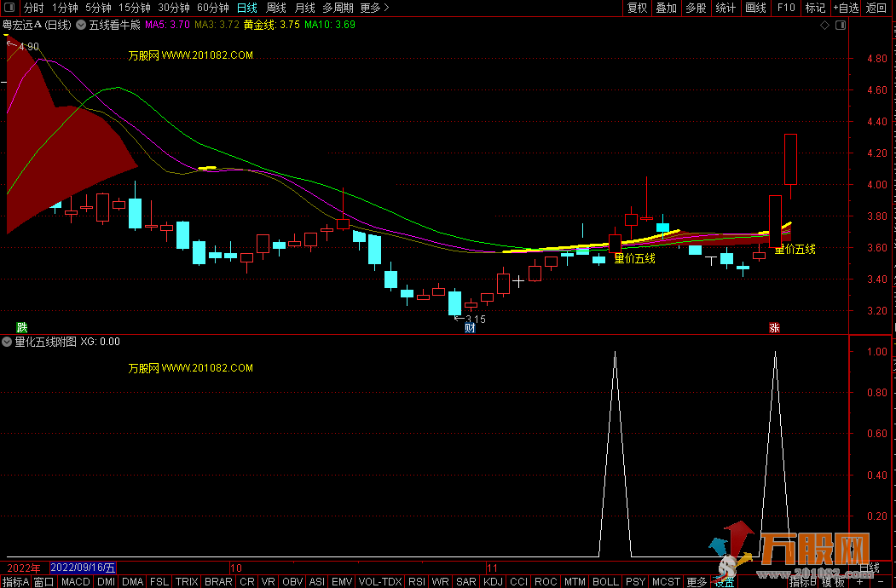Open F10 company info
Screen dimensions: 896x588
click(x=786, y=8)
